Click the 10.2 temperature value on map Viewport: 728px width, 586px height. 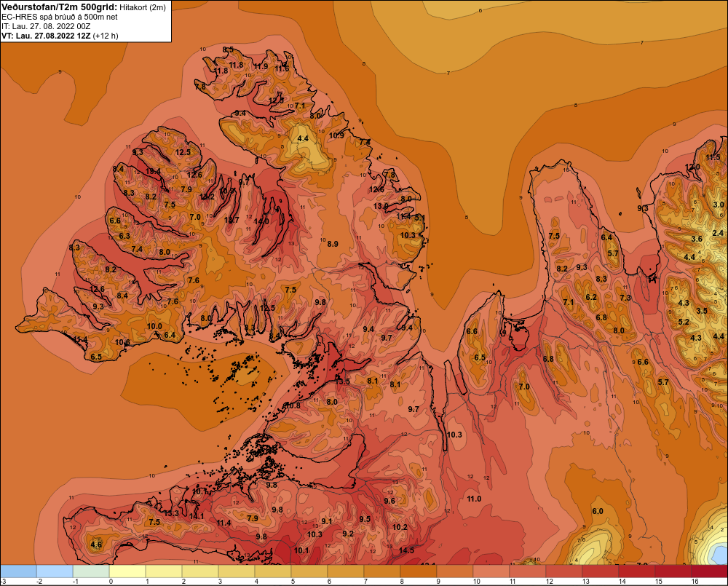click(x=400, y=527)
